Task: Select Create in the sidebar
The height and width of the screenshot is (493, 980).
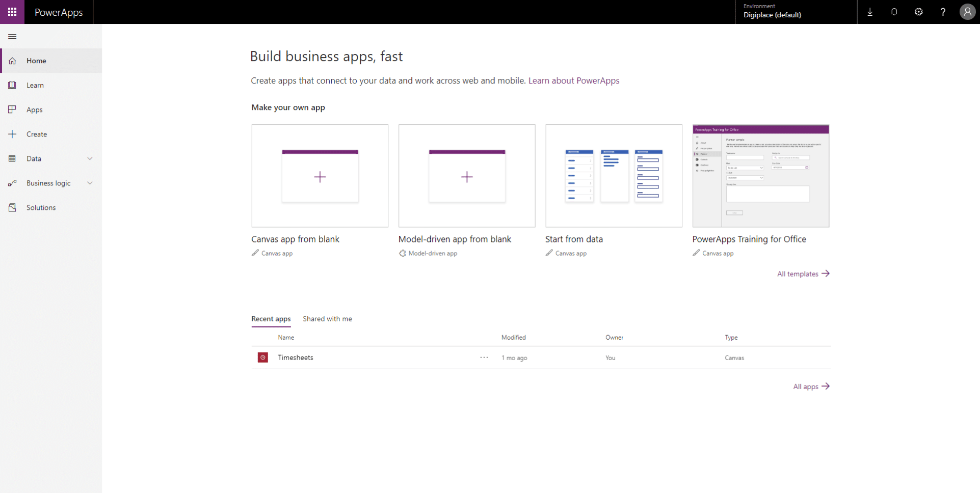Action: (x=51, y=134)
